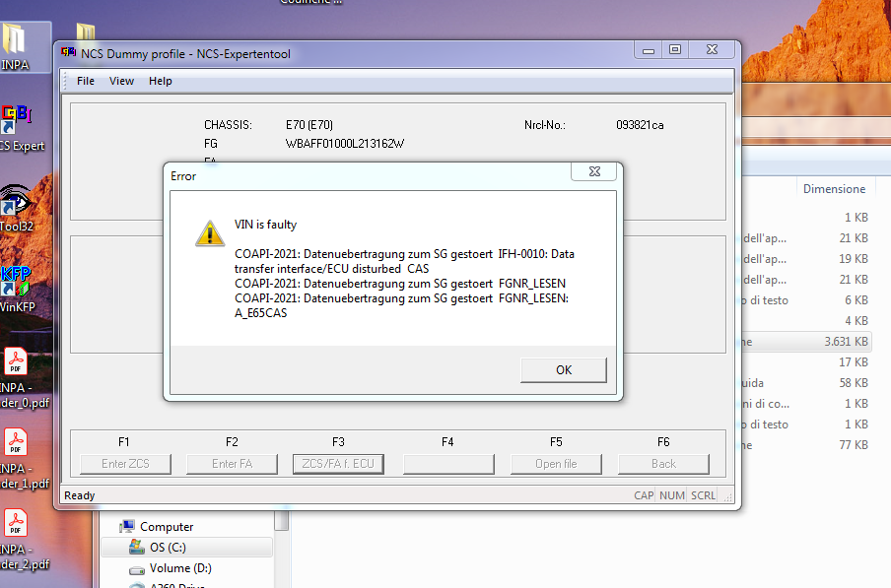Click Explorer navigation pane scrollbar
The image size is (891, 588).
pyautogui.click(x=281, y=520)
